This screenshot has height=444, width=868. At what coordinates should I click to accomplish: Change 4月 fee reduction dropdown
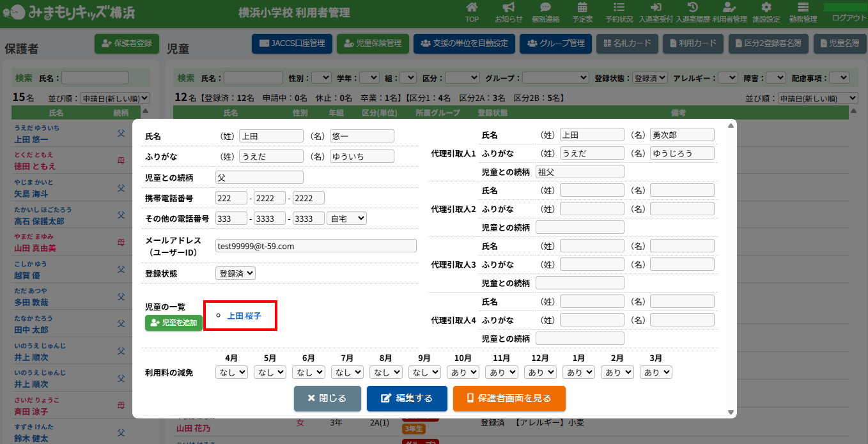point(231,372)
